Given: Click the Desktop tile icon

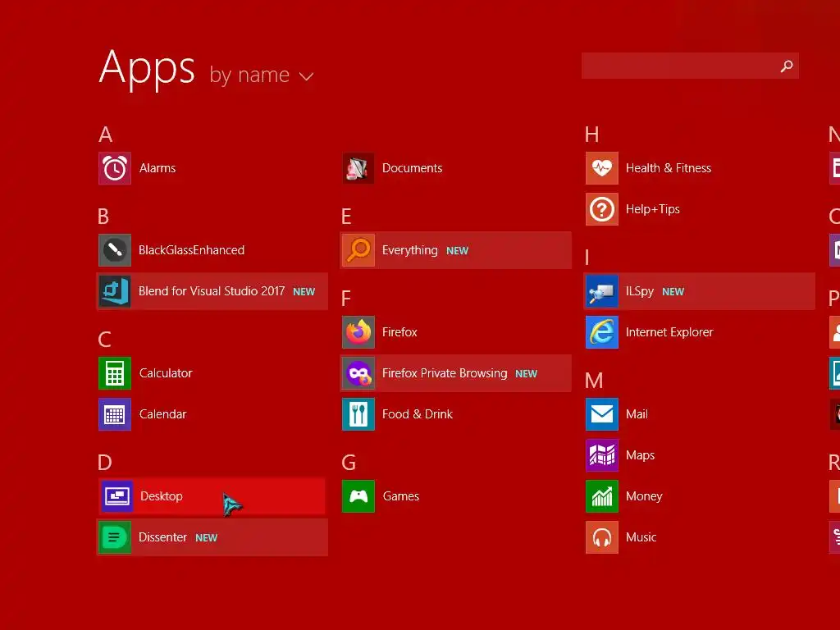Looking at the screenshot, I should click(x=116, y=496).
